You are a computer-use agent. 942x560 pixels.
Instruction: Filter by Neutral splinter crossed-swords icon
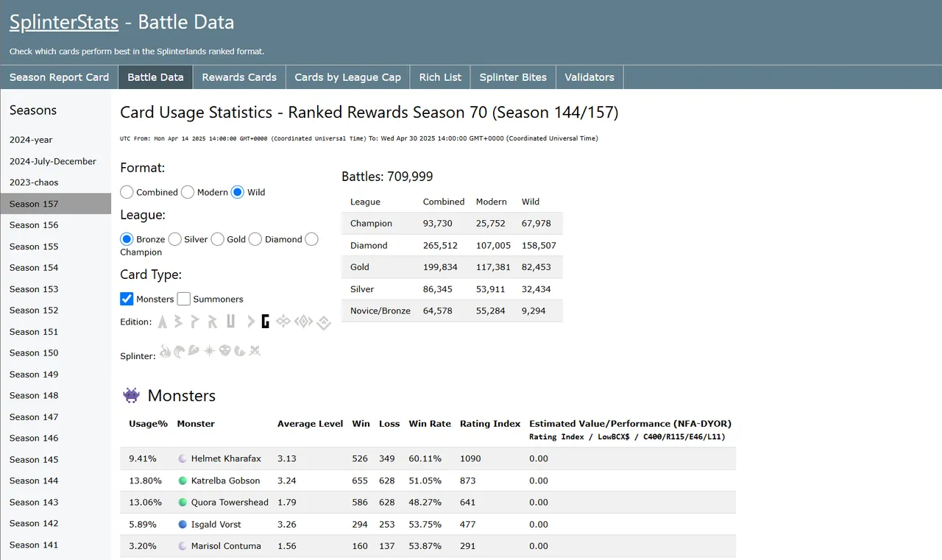click(255, 351)
